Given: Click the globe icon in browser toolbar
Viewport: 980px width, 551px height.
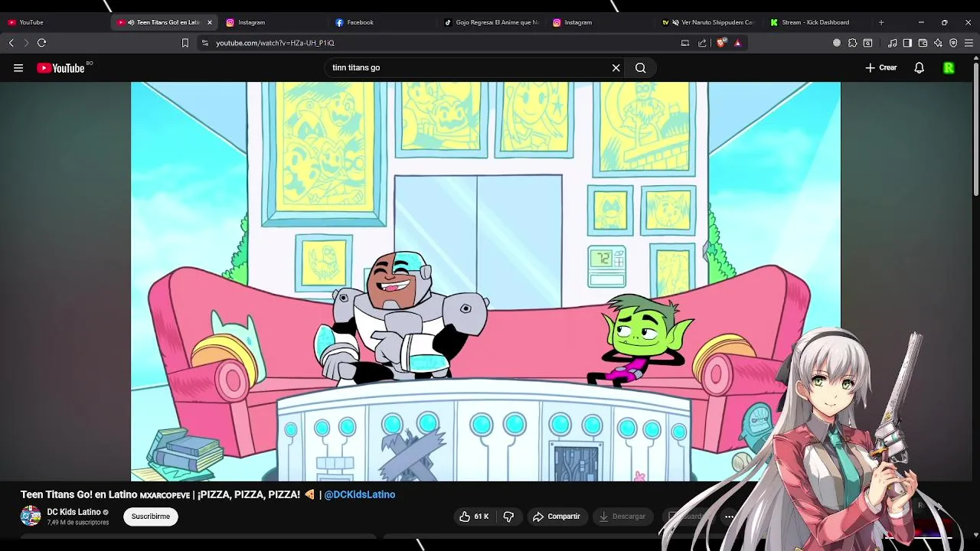Looking at the screenshot, I should pyautogui.click(x=837, y=43).
